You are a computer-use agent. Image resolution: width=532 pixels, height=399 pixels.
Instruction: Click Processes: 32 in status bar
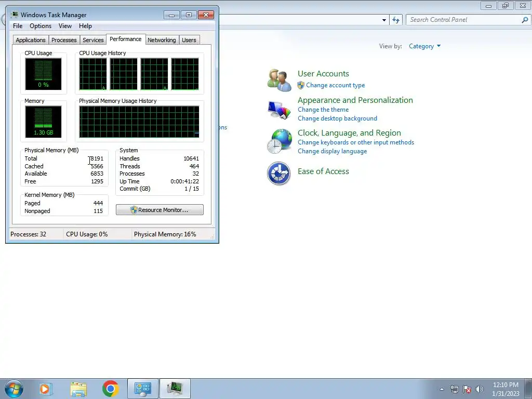28,234
